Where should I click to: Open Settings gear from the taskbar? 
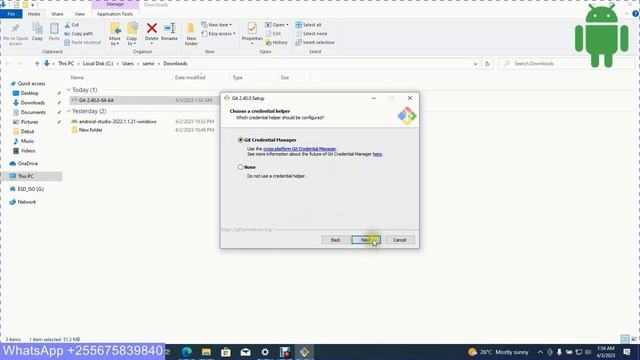[x=265, y=352]
